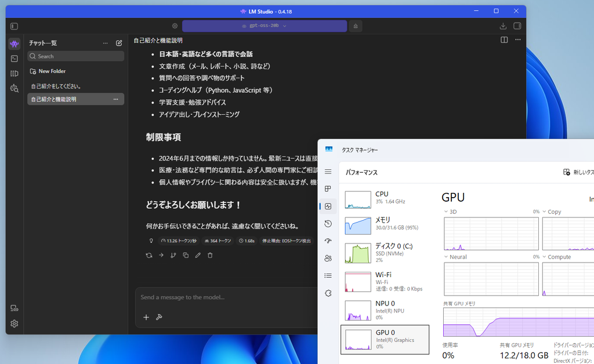Click the 共有 GPU メモリ usage graph
Screen dimensions: 594x364
(518, 322)
